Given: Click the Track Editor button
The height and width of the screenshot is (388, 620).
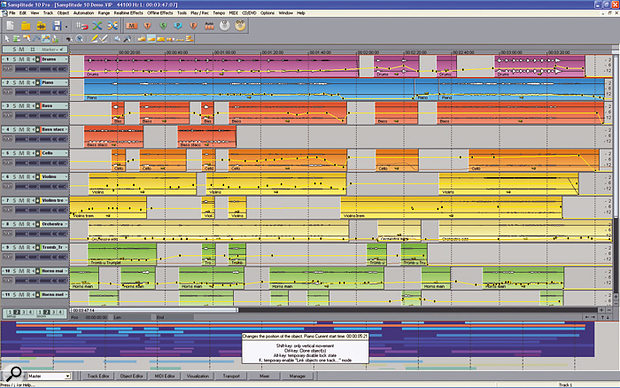Looking at the screenshot, I should (98, 376).
